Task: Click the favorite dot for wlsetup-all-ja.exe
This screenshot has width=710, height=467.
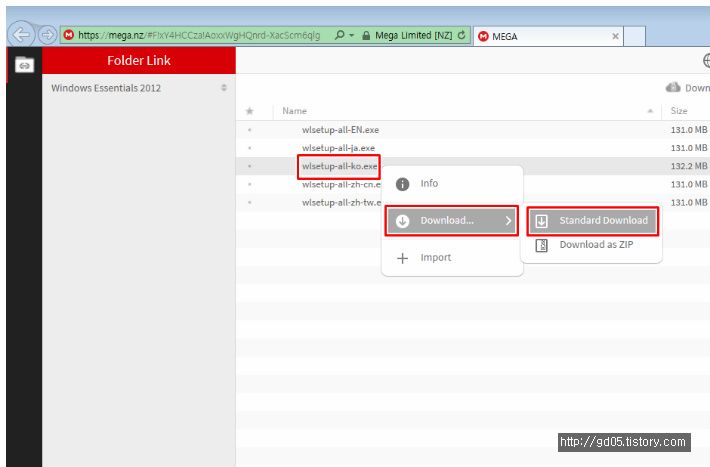Action: [x=249, y=148]
